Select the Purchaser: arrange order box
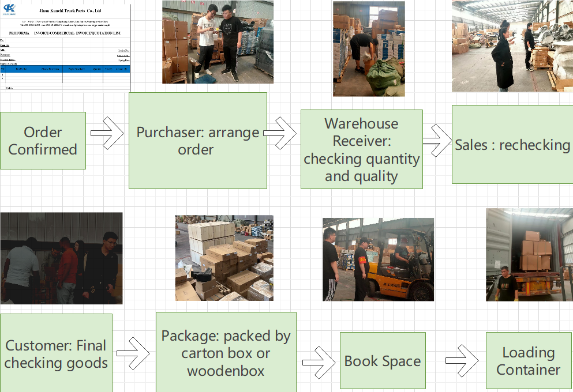 (197, 141)
